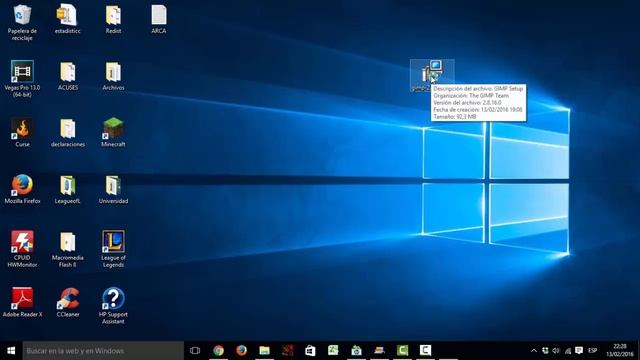Select the Redist folder icon

113,19
